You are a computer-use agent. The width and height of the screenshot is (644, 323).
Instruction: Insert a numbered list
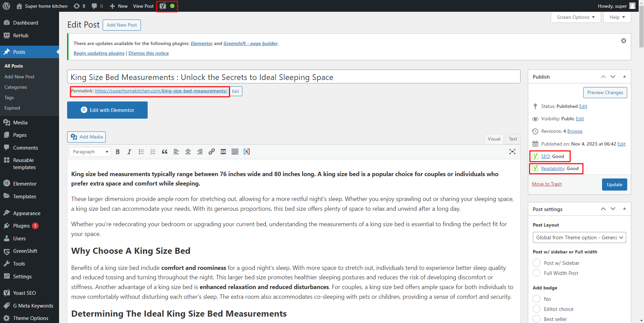click(x=153, y=152)
